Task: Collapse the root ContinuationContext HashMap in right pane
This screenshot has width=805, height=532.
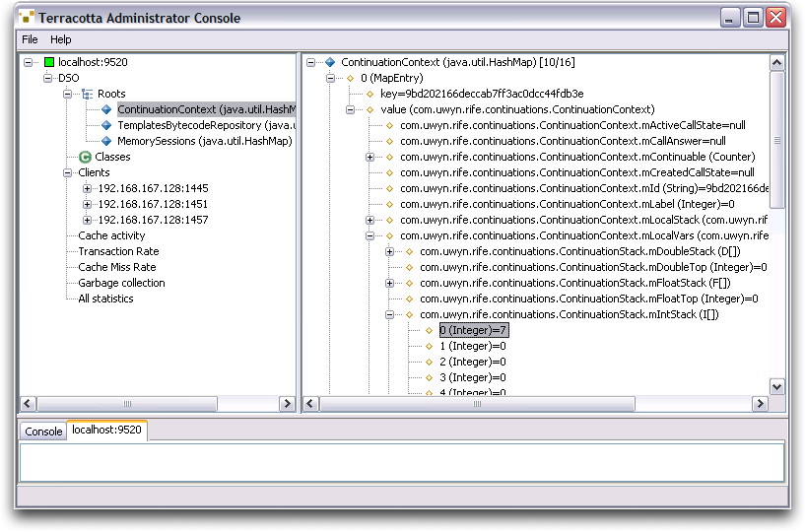Action: click(310, 62)
